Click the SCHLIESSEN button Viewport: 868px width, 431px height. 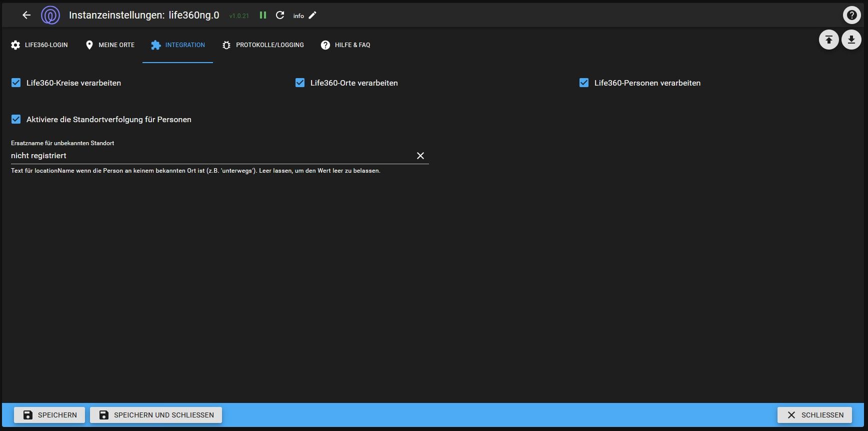point(814,415)
